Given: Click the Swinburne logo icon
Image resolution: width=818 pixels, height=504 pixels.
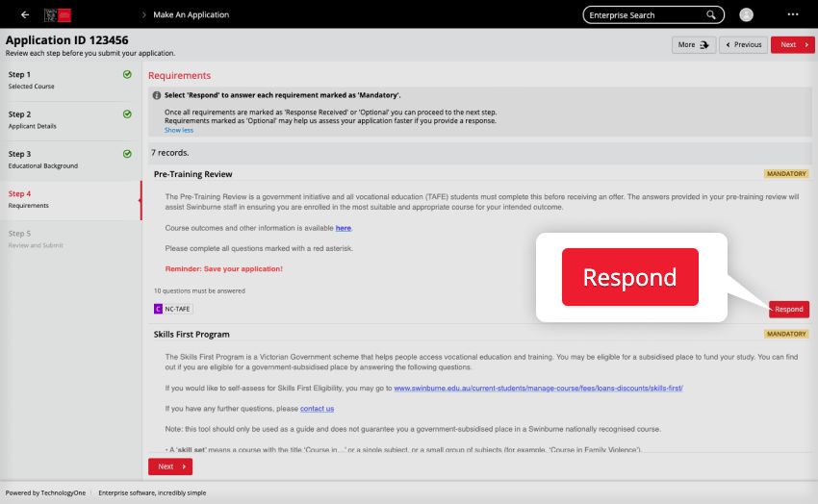Looking at the screenshot, I should click(x=58, y=14).
